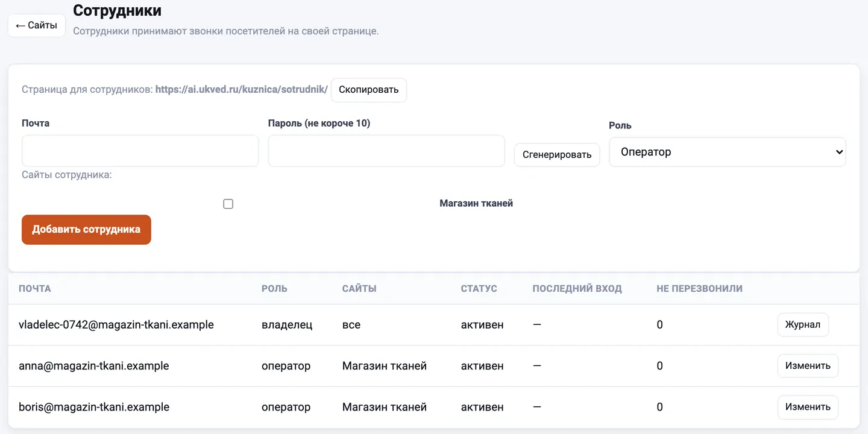868x434 pixels.
Task: Focus the Пароль input field
Action: click(386, 151)
